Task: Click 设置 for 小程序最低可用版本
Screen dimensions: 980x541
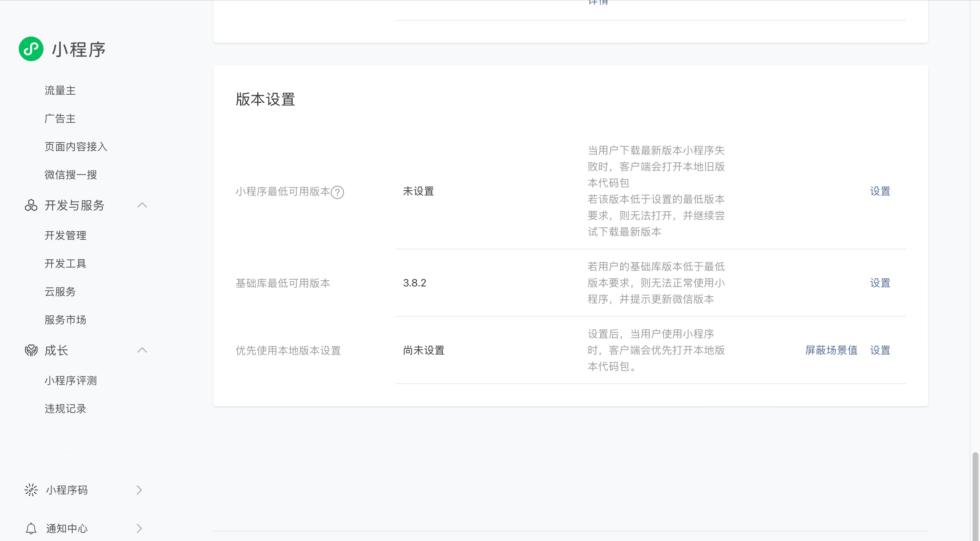Action: point(880,191)
